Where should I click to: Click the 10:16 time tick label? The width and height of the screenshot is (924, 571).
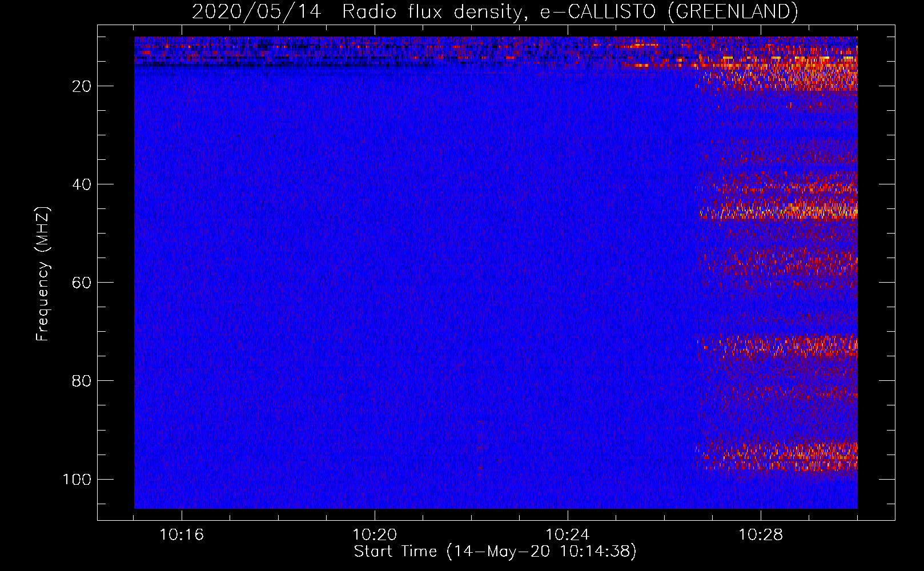click(182, 534)
